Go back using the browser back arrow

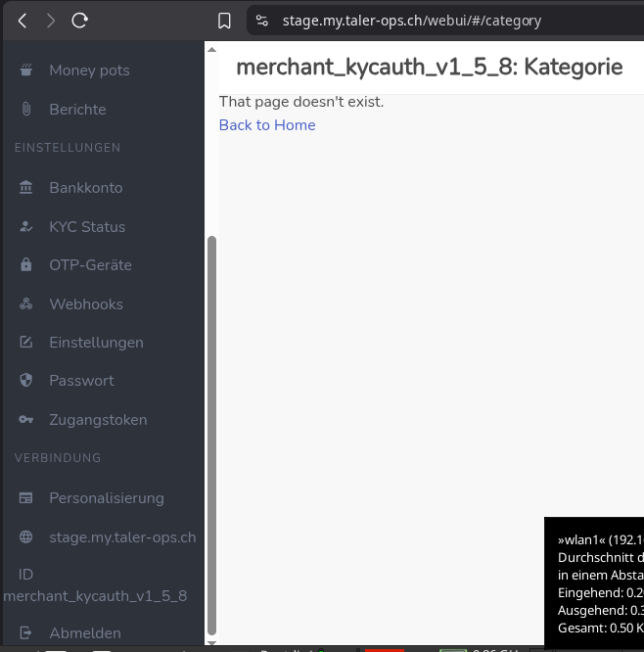[x=23, y=20]
